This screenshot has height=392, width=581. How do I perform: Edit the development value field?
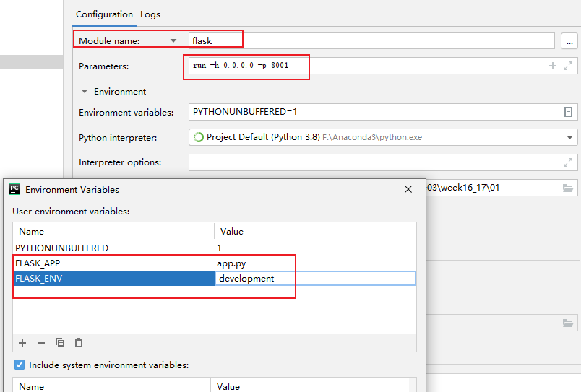click(315, 279)
